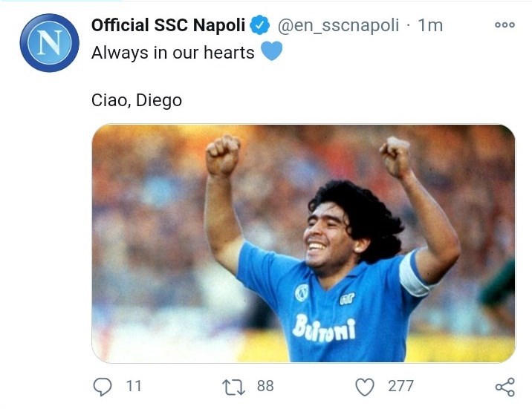Open the SSC Napoli profile avatar

[x=49, y=43]
